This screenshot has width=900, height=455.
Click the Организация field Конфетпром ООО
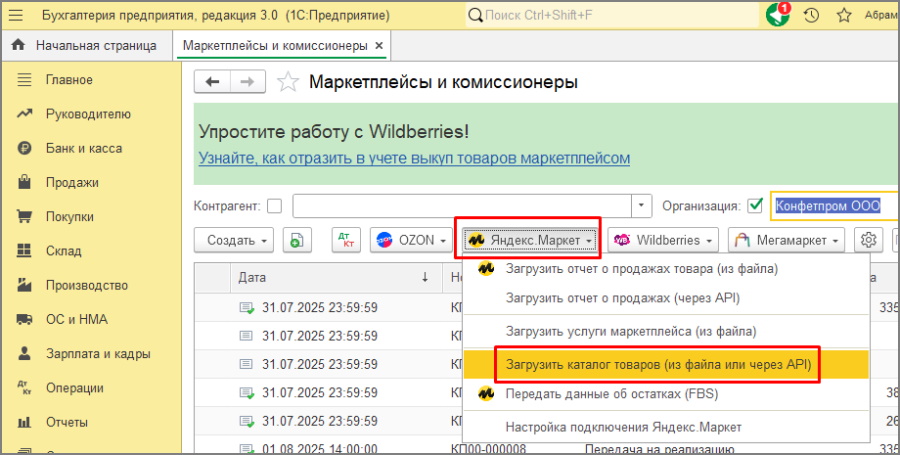[x=834, y=205]
